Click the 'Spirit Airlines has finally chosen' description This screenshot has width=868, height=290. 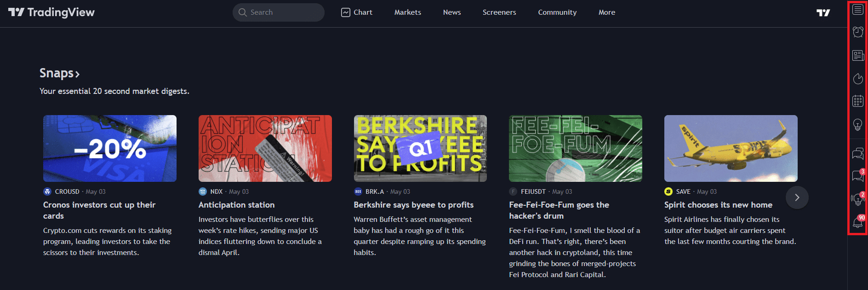click(730, 231)
